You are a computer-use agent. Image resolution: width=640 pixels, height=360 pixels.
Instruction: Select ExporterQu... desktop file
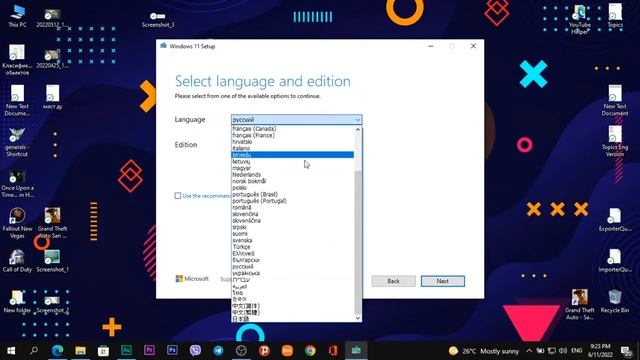(x=615, y=220)
